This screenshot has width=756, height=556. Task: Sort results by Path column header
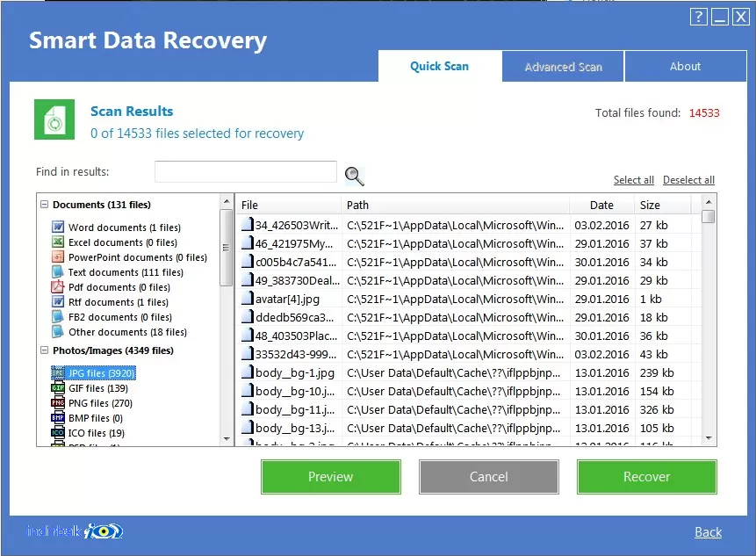[x=455, y=205]
